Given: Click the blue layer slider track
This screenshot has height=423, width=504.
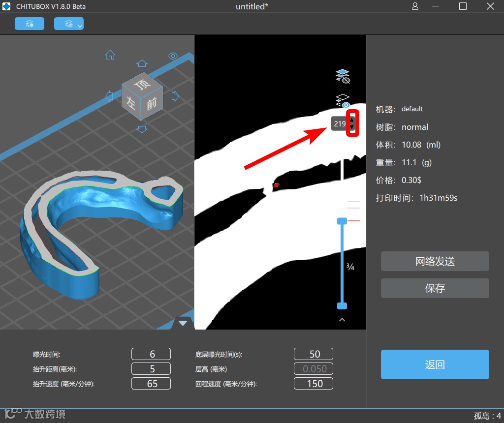Looking at the screenshot, I should click(x=342, y=263).
